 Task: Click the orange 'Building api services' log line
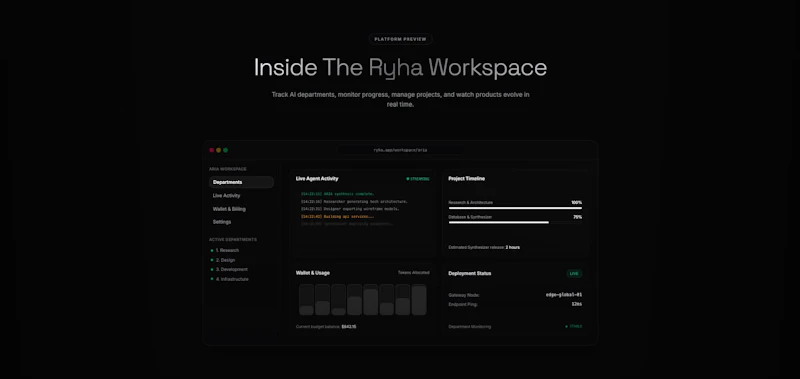tap(337, 216)
